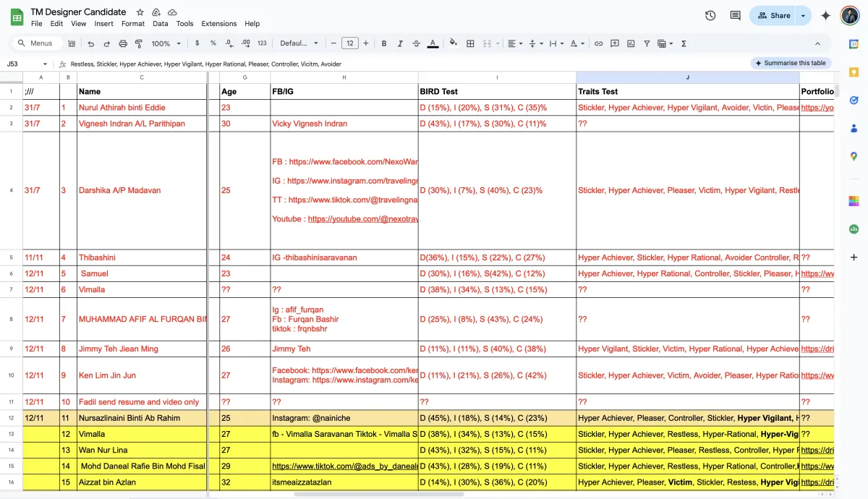Click the print icon in the toolbar

pos(123,43)
